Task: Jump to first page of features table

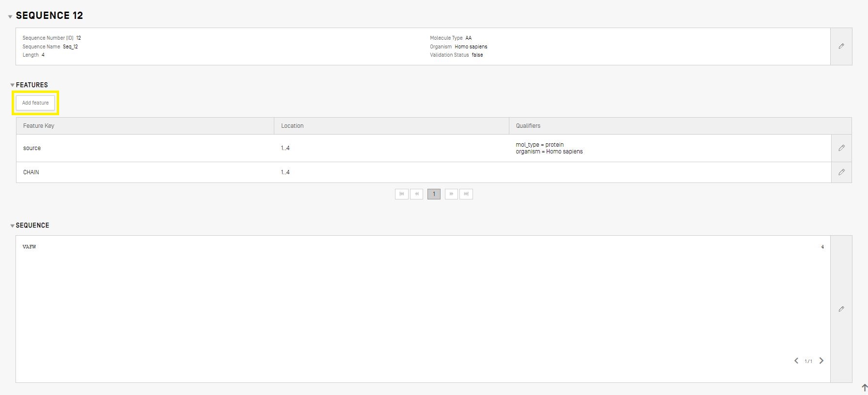Action: coord(401,194)
